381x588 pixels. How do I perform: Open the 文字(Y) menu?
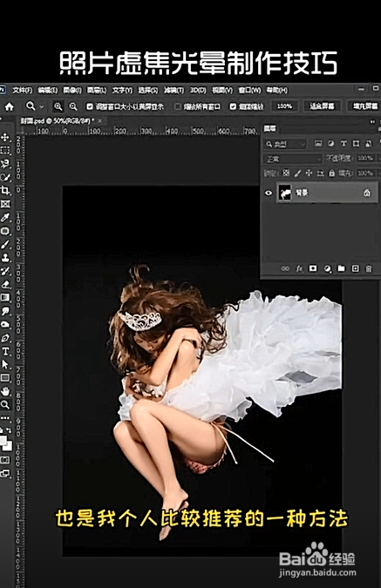coord(122,91)
